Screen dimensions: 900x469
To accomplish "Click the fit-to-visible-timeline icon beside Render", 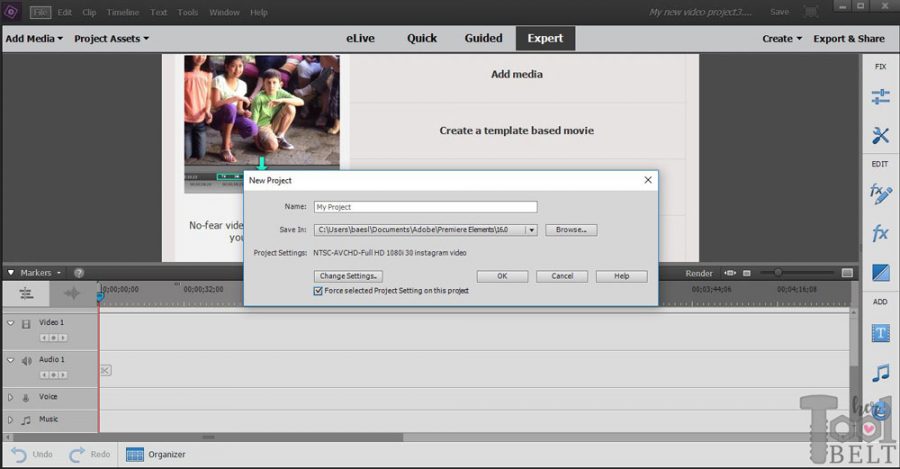I will tap(730, 273).
